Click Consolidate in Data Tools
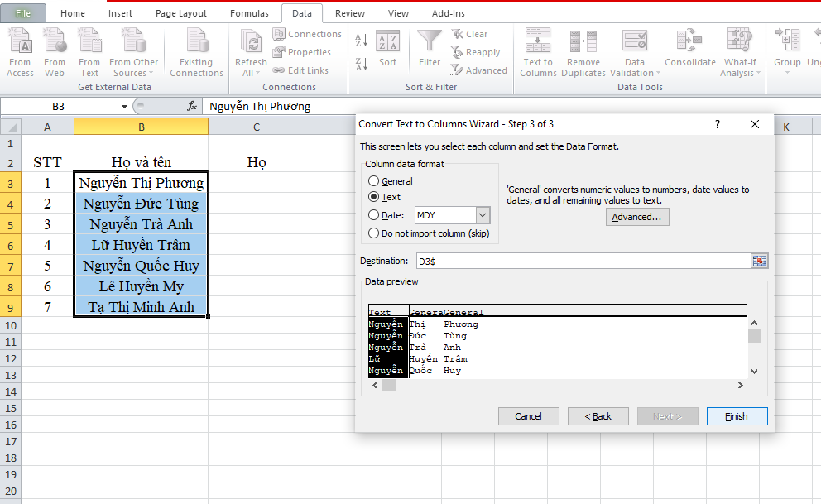The image size is (821, 504). tap(689, 48)
